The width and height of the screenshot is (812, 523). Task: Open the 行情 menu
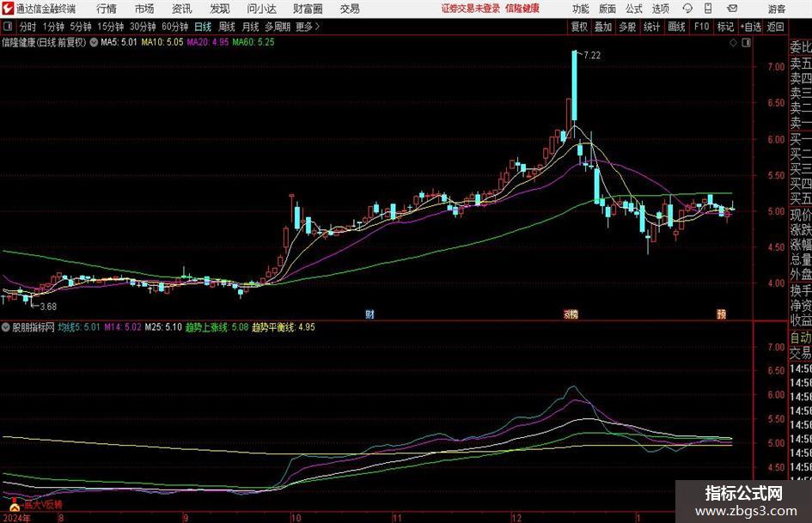coord(107,9)
